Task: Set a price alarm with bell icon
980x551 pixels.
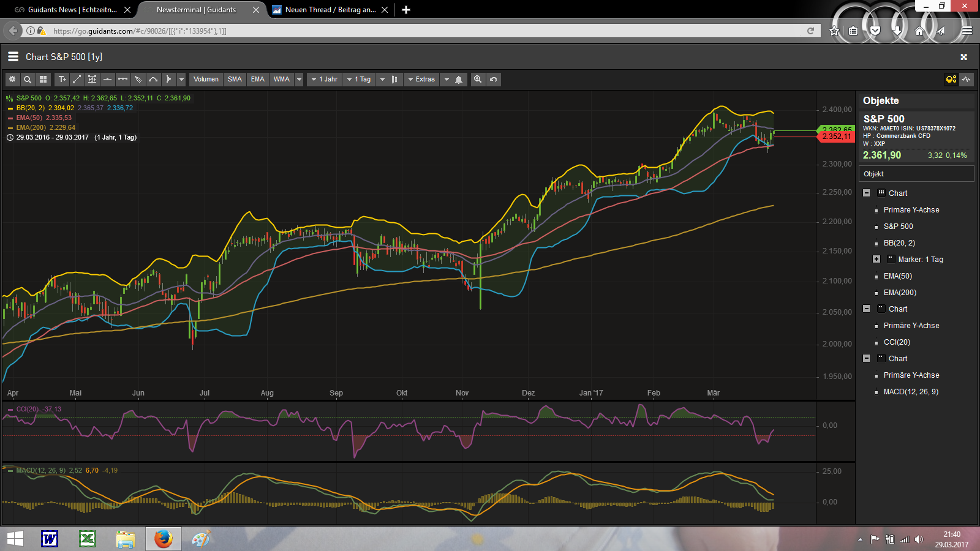Action: 459,79
